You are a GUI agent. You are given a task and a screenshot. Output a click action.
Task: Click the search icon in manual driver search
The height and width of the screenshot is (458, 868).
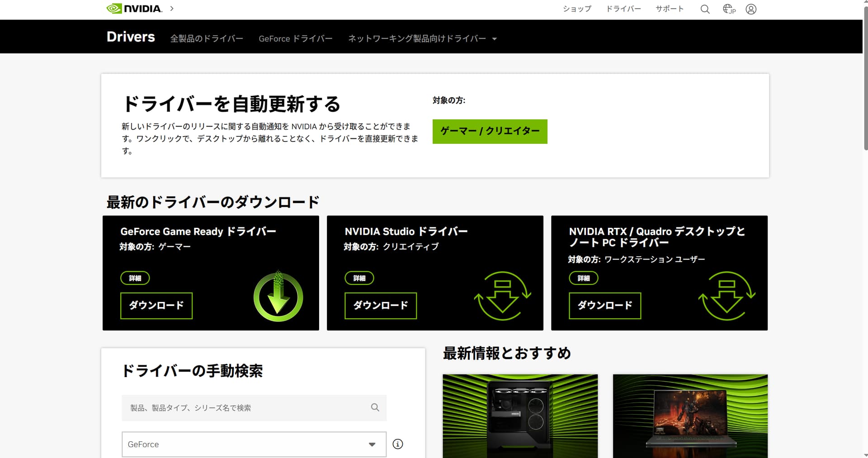(375, 407)
